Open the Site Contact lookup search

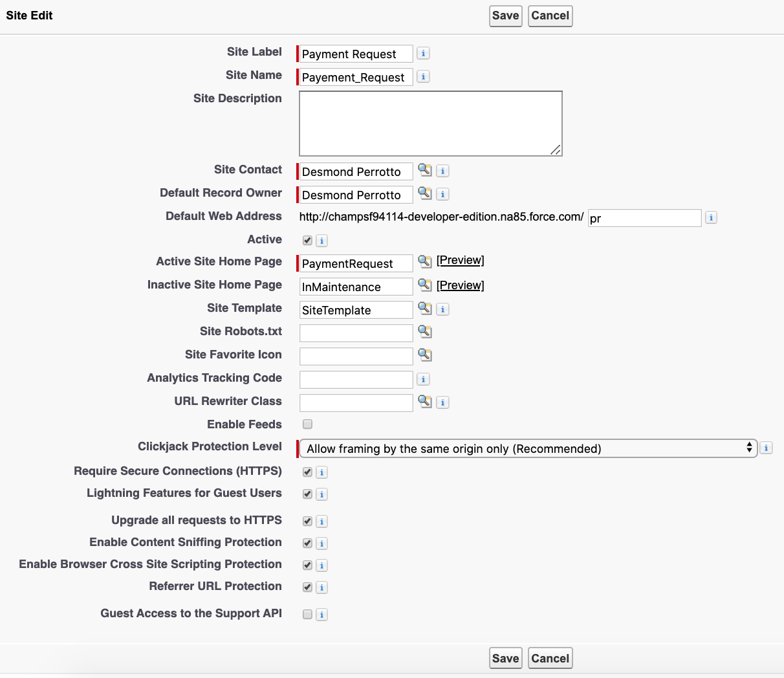pos(426,171)
